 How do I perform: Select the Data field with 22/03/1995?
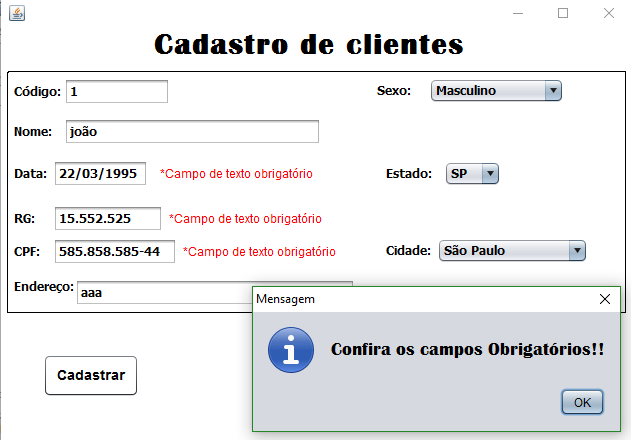100,174
